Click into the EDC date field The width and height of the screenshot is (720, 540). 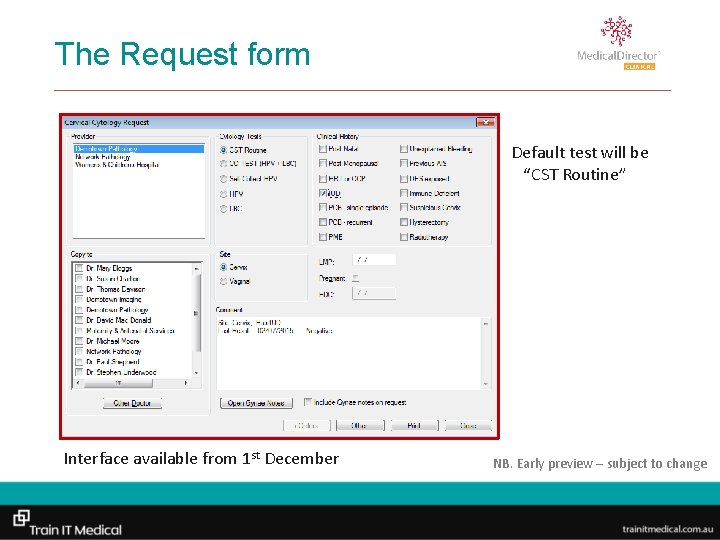(x=374, y=293)
